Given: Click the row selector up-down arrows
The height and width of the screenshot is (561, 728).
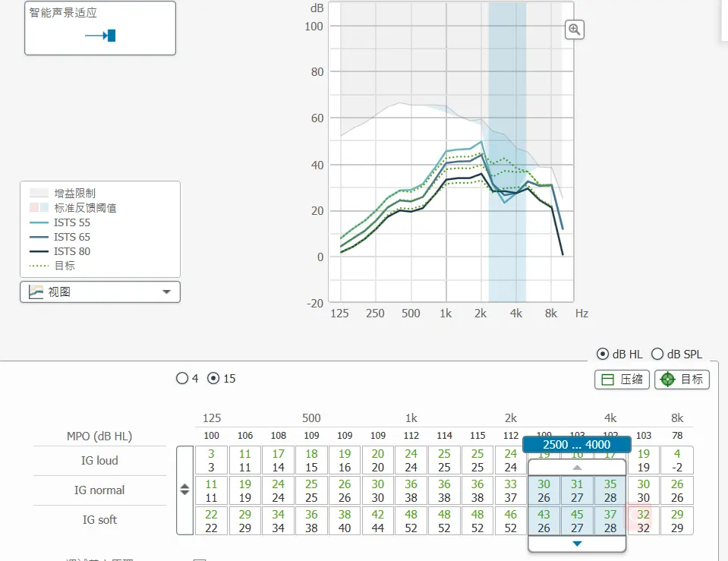Looking at the screenshot, I should click(x=184, y=490).
